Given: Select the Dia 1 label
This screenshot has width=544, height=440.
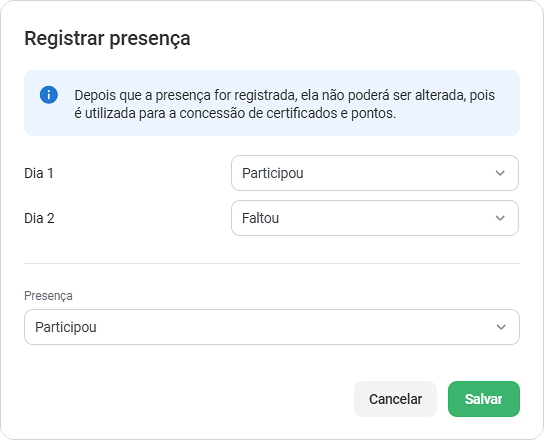Looking at the screenshot, I should coord(39,173).
